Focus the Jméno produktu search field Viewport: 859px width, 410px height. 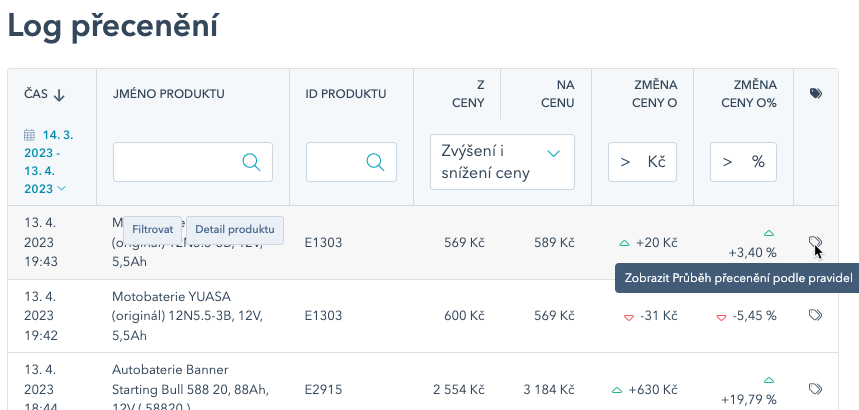coord(193,162)
